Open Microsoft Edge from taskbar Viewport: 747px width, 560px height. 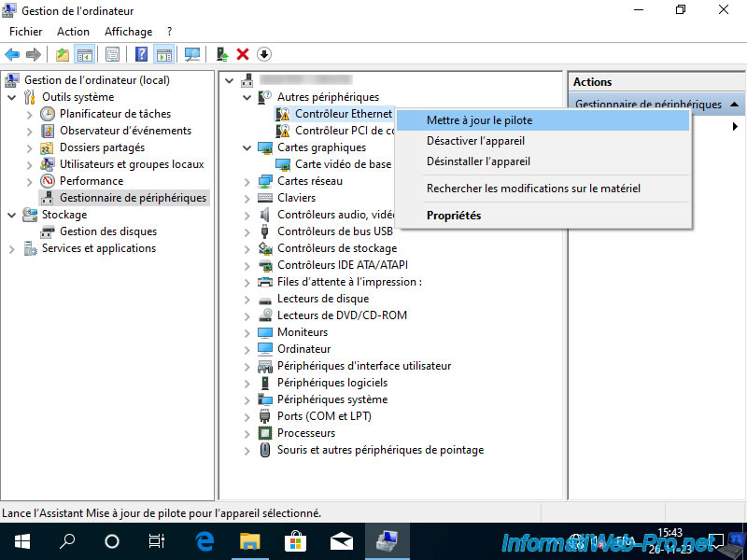tap(204, 541)
